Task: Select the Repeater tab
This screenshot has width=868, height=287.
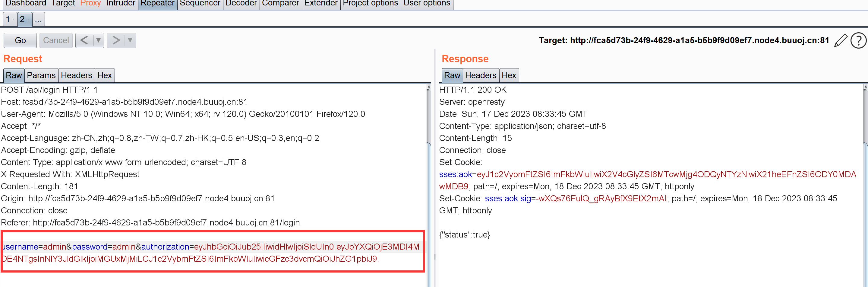Action: pos(157,3)
